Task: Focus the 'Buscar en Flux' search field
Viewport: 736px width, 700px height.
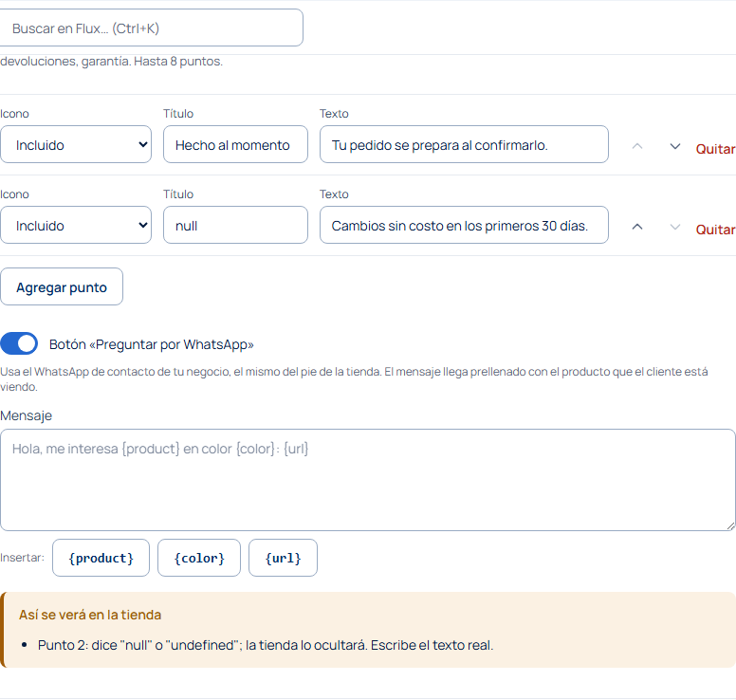Action: (x=151, y=28)
